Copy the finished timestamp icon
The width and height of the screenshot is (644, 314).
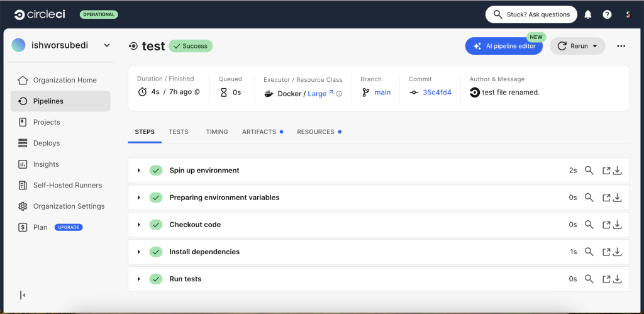tap(197, 93)
